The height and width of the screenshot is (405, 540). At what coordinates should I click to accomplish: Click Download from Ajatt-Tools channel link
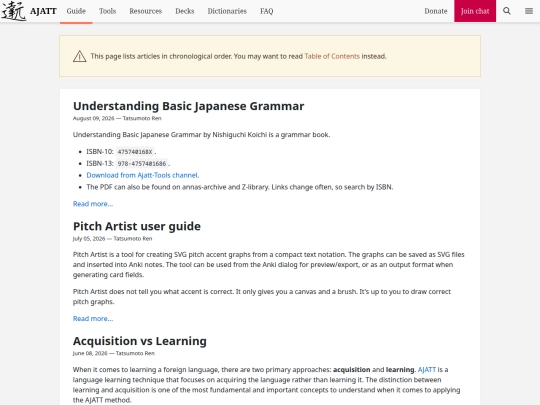pyautogui.click(x=143, y=175)
